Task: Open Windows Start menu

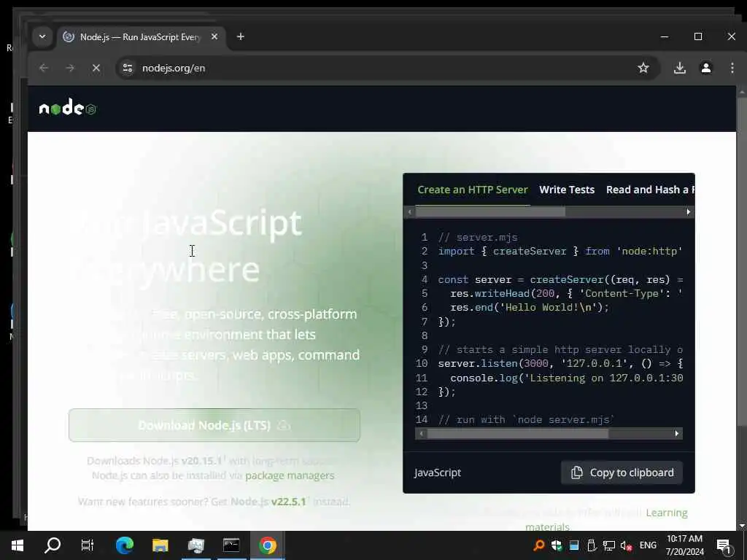Action: (18, 545)
